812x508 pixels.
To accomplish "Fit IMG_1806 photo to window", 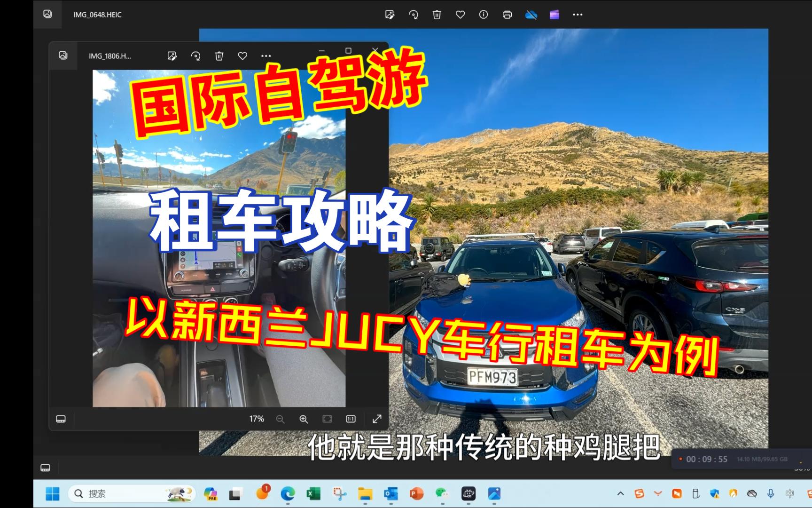I will coord(327,419).
